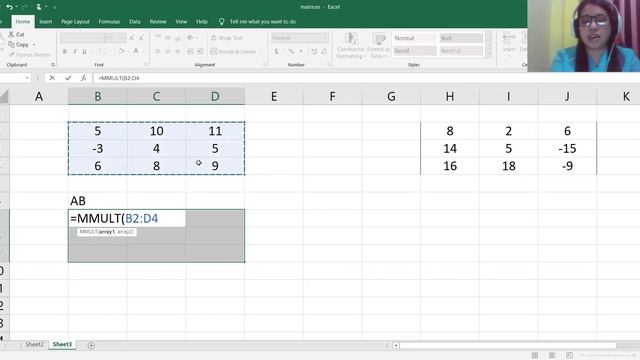Increase font size with large A
640x360 pixels.
(132, 38)
